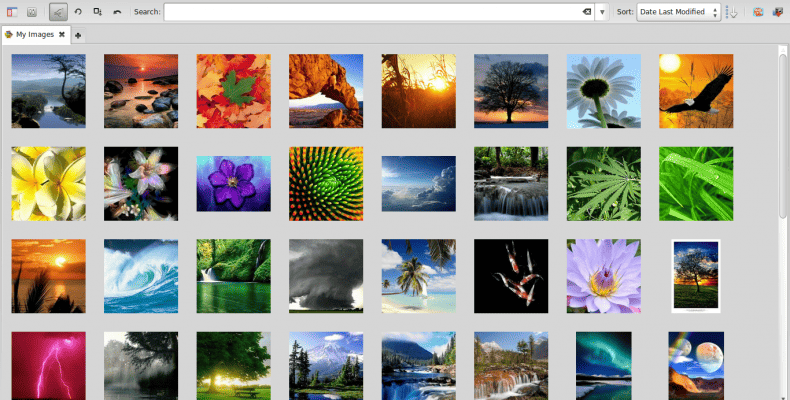This screenshot has width=790, height=400.
Task: Select the white daisy thumbnail
Action: [604, 91]
